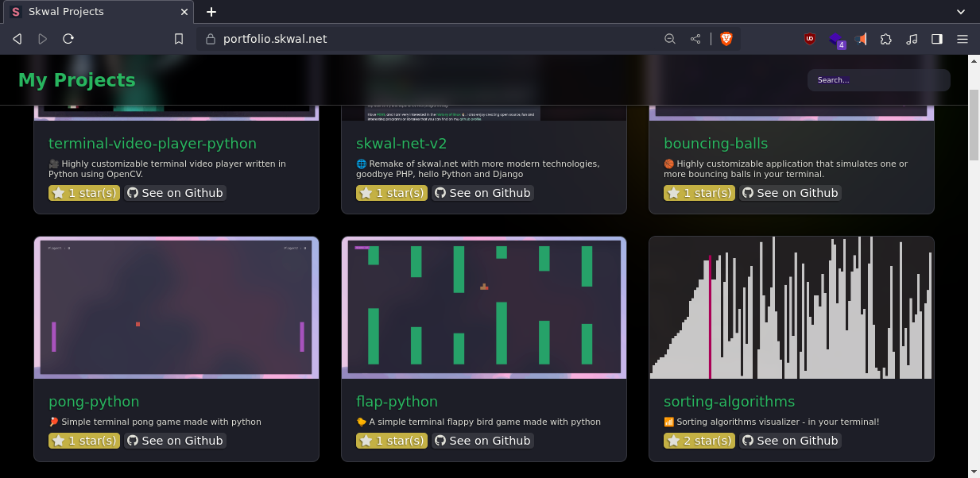Click the sorting-algorithms description text
980x478 pixels.
(771, 422)
